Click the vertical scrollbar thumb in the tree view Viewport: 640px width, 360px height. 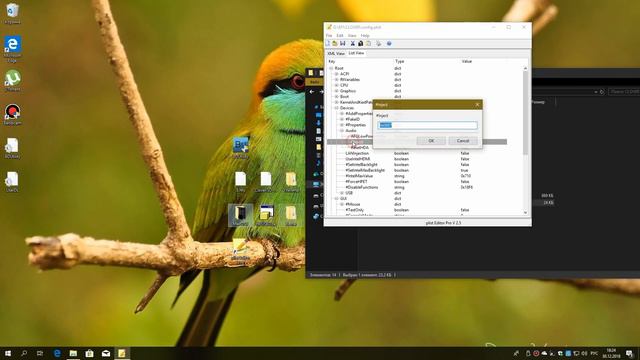tap(525, 113)
